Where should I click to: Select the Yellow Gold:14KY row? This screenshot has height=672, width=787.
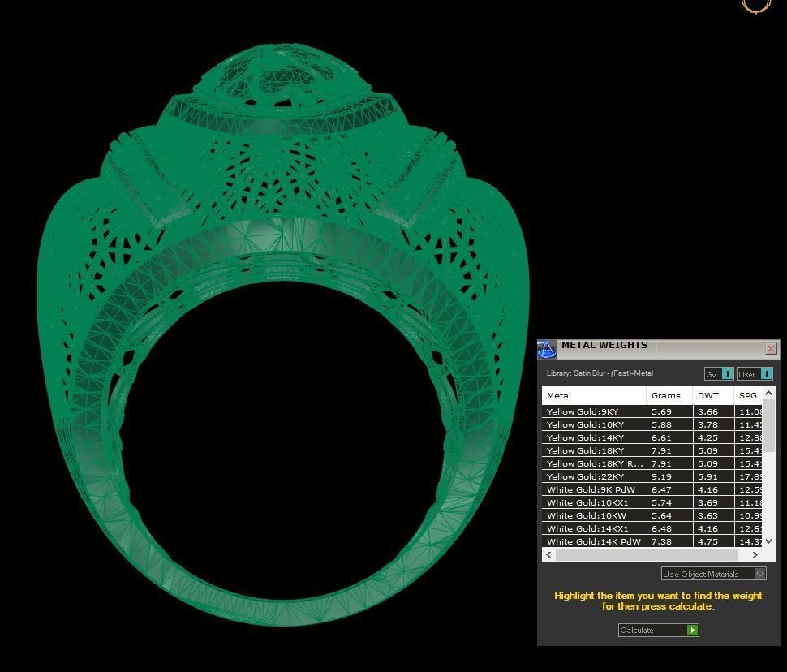[652, 437]
